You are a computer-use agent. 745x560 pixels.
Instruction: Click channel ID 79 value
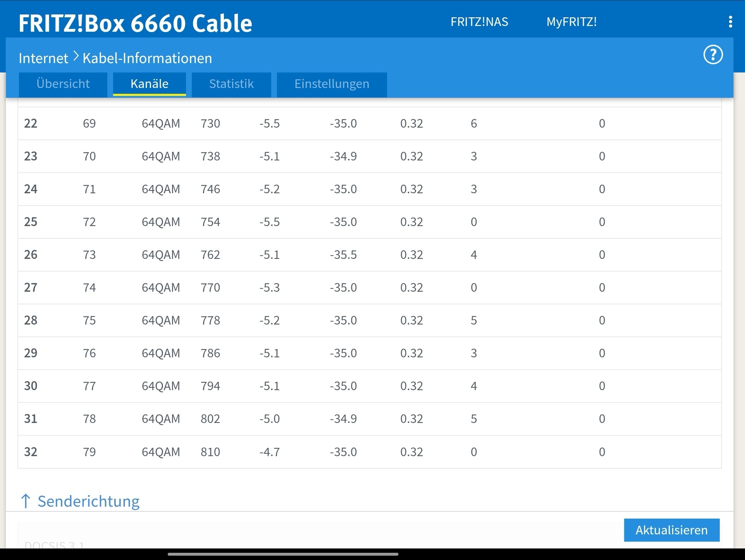click(x=89, y=452)
